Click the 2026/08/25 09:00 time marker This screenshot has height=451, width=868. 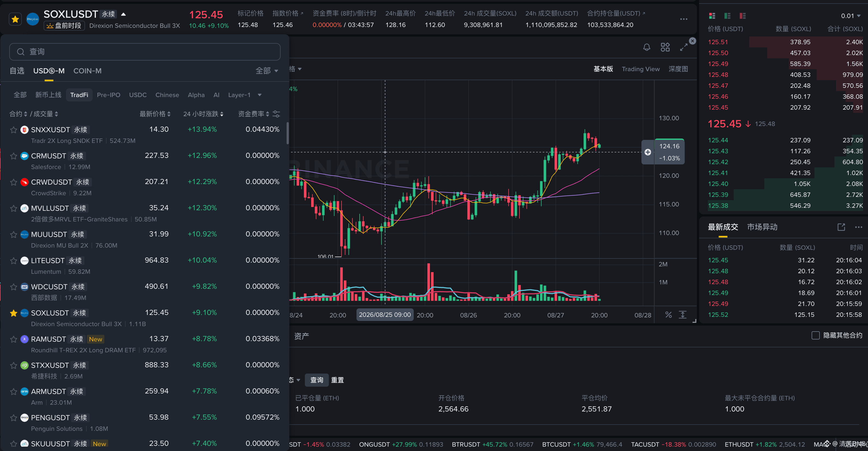(385, 315)
